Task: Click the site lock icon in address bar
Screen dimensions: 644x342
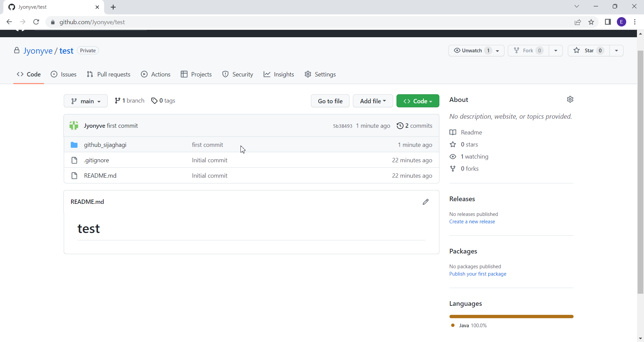Action: [x=53, y=22]
